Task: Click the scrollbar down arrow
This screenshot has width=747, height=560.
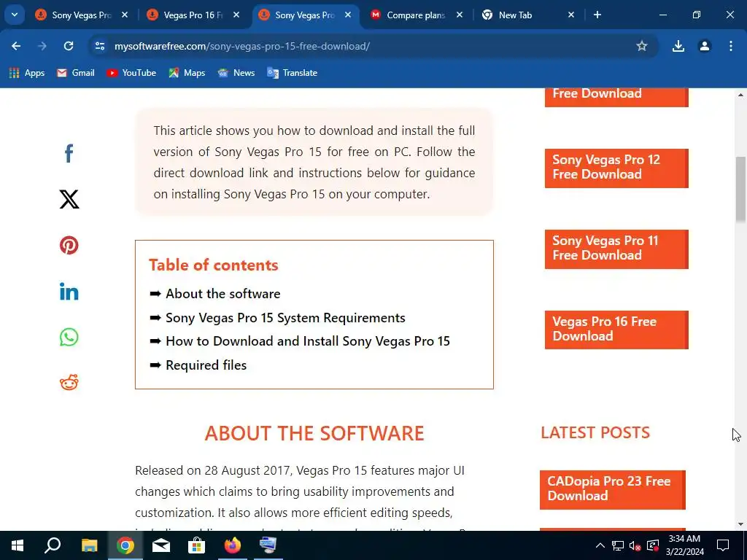Action: [741, 525]
